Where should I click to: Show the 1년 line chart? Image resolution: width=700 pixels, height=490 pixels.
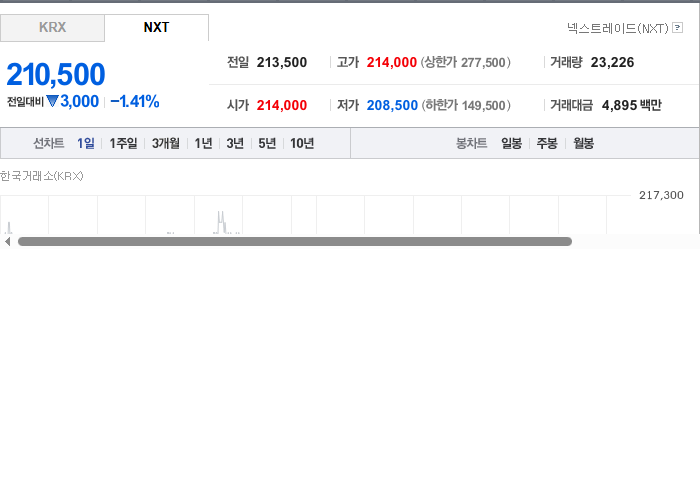point(203,143)
